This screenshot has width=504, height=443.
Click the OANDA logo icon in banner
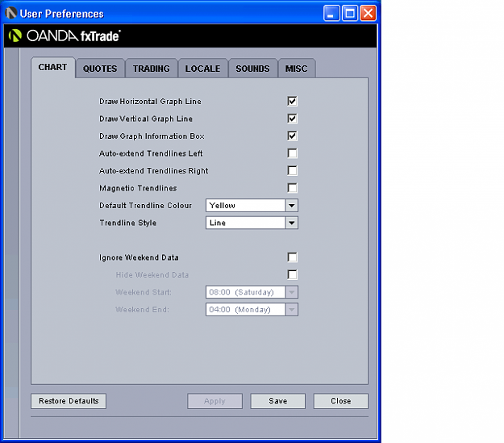pyautogui.click(x=15, y=36)
